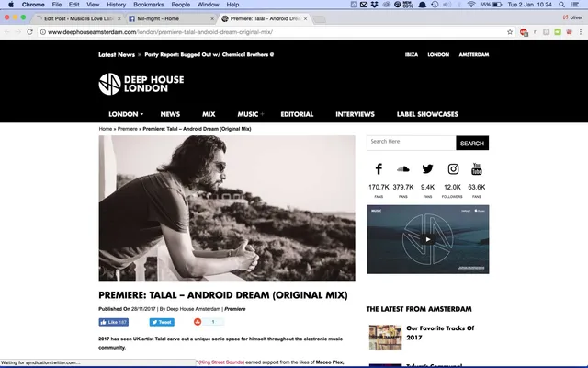The width and height of the screenshot is (588, 368).
Task: Open the People menu
Action: (x=181, y=5)
